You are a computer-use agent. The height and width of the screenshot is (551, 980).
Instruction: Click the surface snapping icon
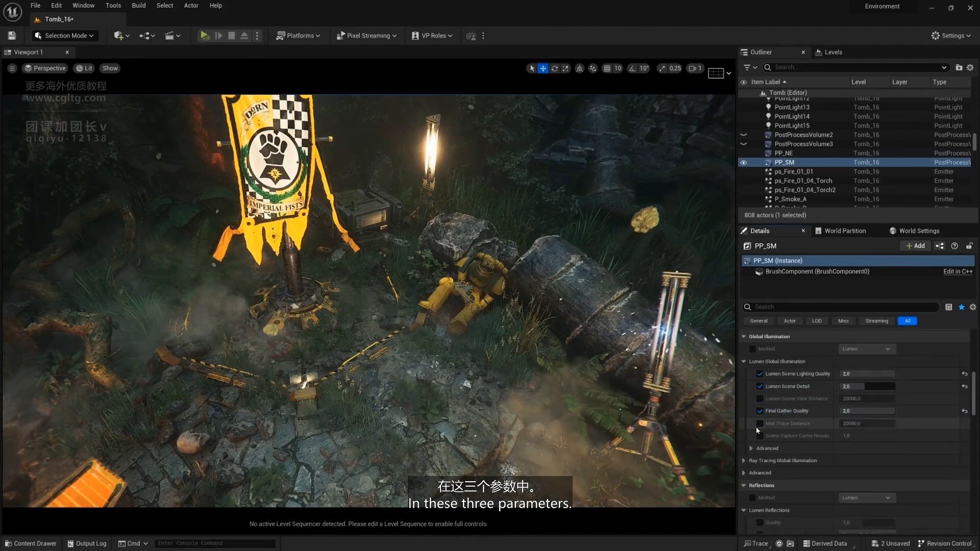(593, 68)
